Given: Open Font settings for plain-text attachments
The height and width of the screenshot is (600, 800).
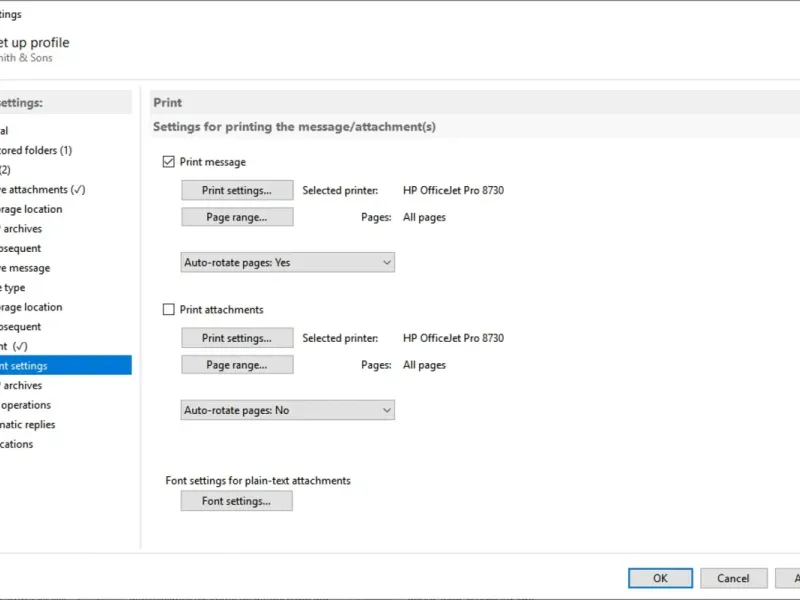Looking at the screenshot, I should point(237,501).
